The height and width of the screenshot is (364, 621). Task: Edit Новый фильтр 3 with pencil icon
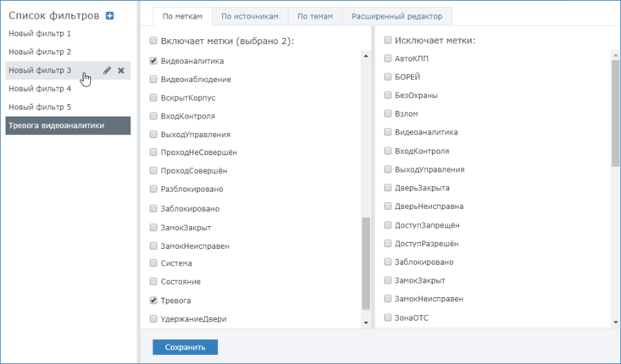click(x=107, y=70)
